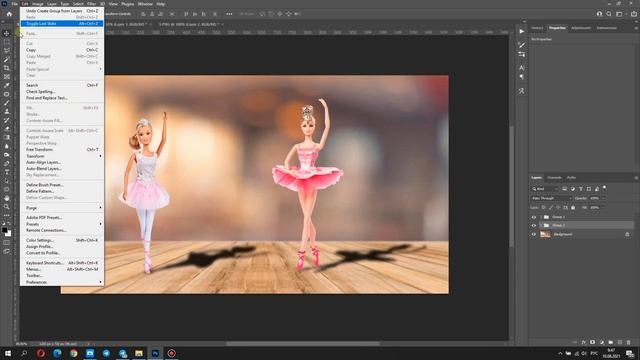Open Microsoft Edge from the taskbar
This screenshot has height=360, width=640.
pyautogui.click(x=57, y=353)
